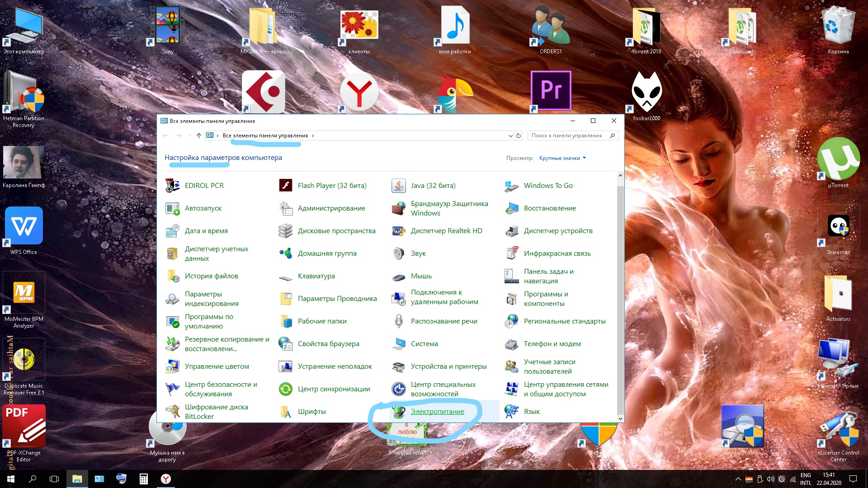The height and width of the screenshot is (488, 868).
Task: Expand the address bar history dropdown arrow
Action: [510, 136]
